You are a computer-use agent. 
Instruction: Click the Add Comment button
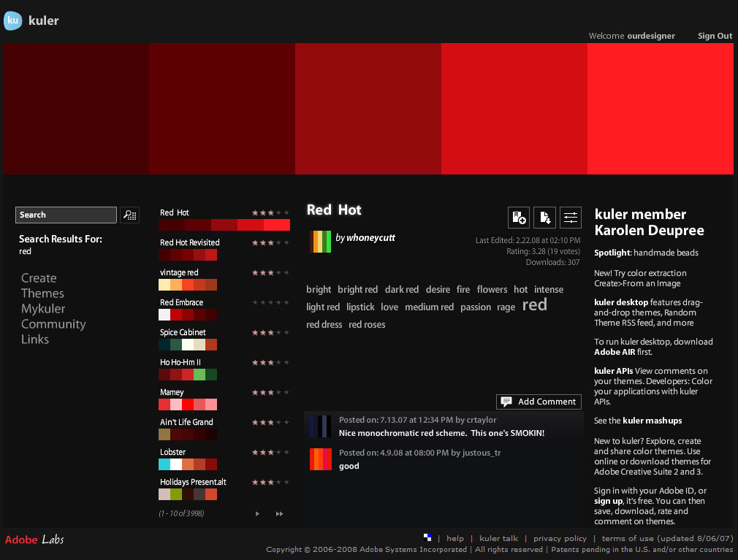coord(539,402)
